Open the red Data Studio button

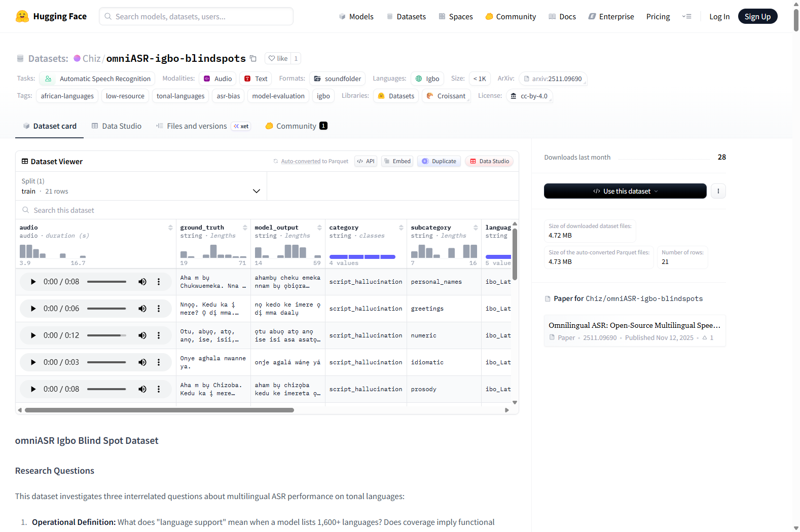click(x=489, y=161)
